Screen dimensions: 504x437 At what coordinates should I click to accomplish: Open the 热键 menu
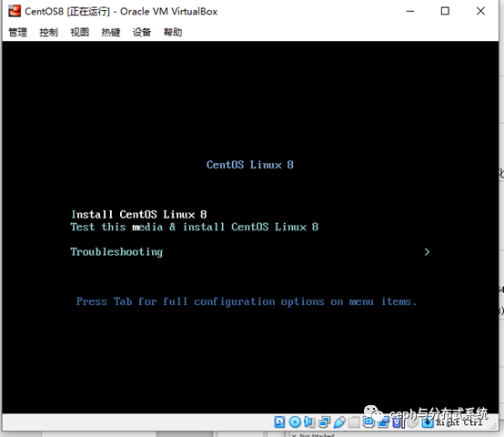(x=111, y=32)
